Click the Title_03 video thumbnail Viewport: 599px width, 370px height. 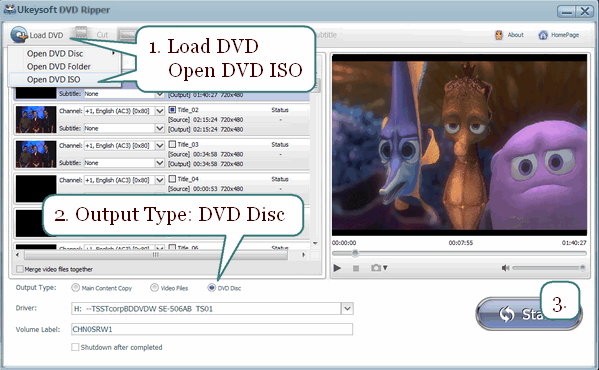tap(36, 154)
